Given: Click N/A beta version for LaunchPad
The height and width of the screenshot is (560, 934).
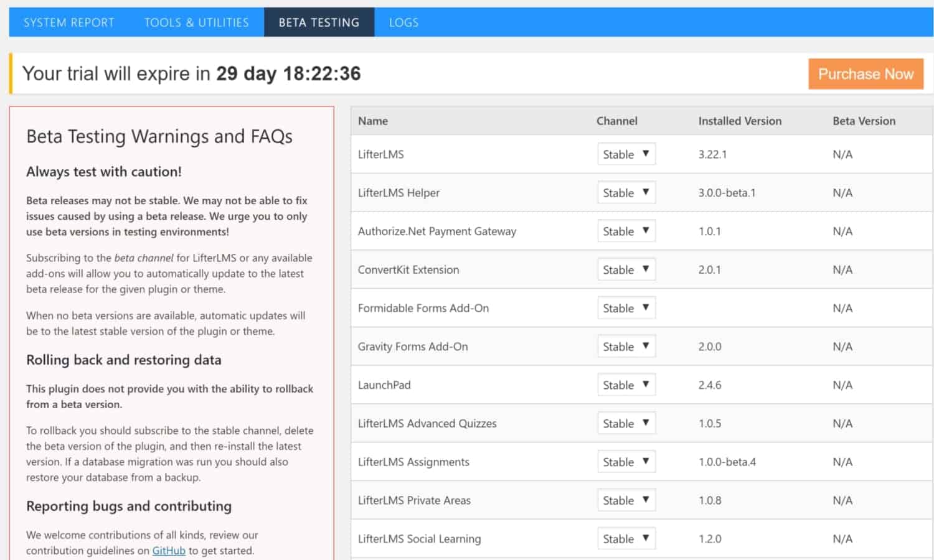Looking at the screenshot, I should pyautogui.click(x=842, y=385).
